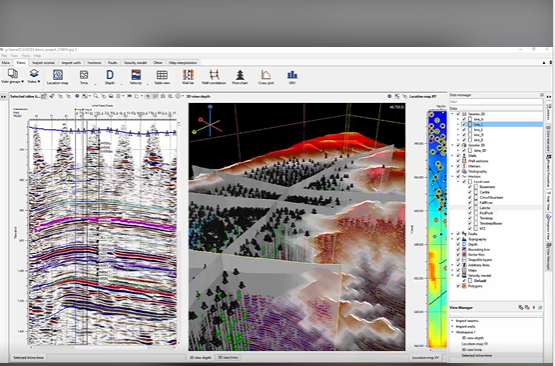This screenshot has width=555, height=366.
Task: Uncheck the Lakota horizon checkbox
Action: pyautogui.click(x=470, y=208)
